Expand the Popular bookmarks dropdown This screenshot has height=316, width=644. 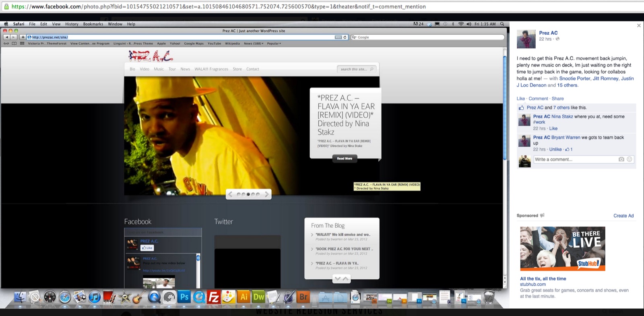274,44
